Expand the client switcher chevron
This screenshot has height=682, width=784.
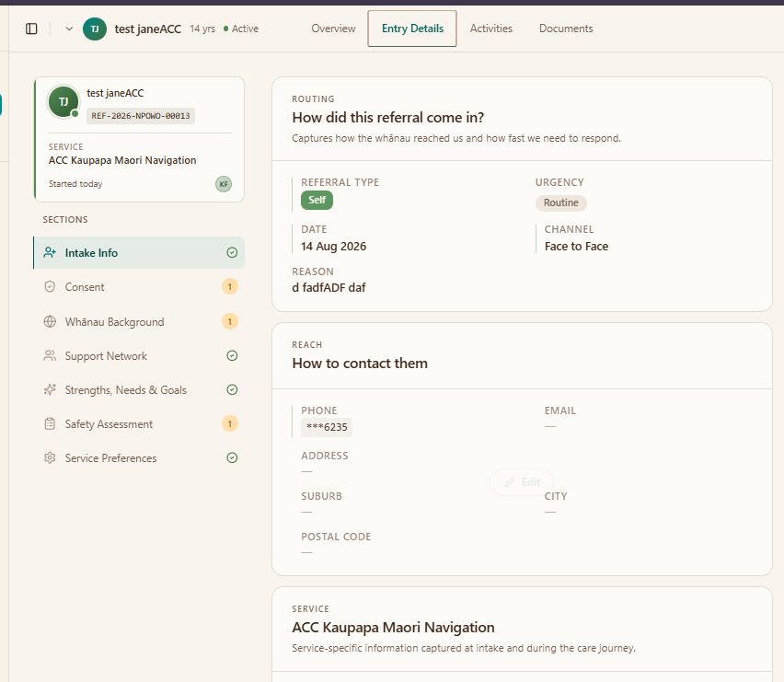coord(69,29)
